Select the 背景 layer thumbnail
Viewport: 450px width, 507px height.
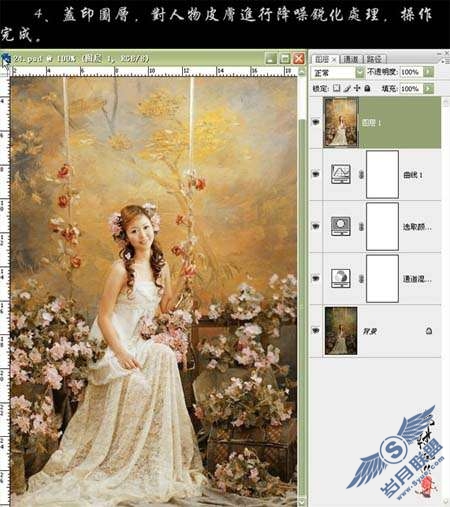coord(341,331)
